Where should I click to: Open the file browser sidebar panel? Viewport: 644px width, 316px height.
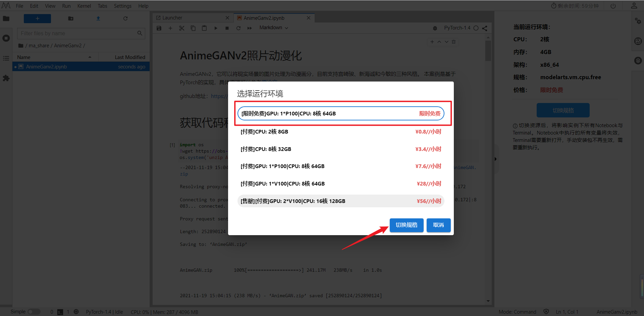point(6,18)
